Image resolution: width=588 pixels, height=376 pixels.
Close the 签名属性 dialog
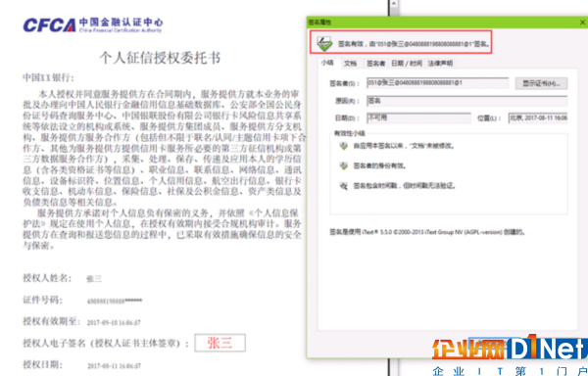click(x=582, y=23)
